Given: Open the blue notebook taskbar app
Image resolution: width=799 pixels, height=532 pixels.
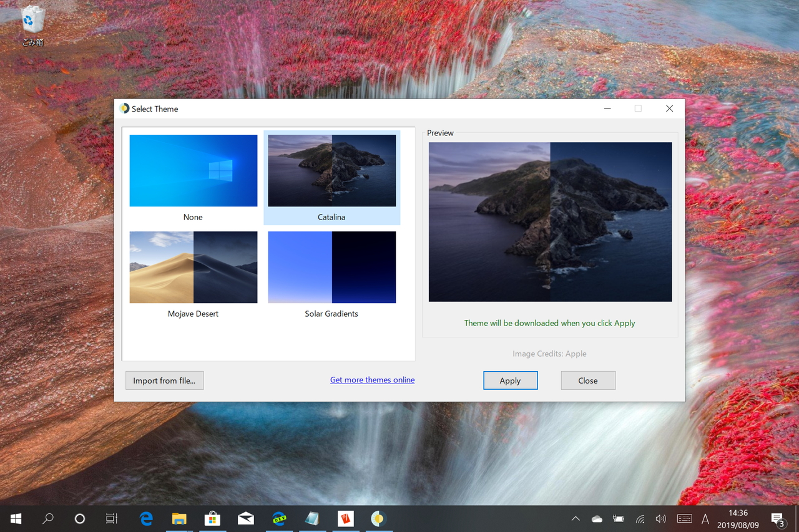Looking at the screenshot, I should coord(312,518).
